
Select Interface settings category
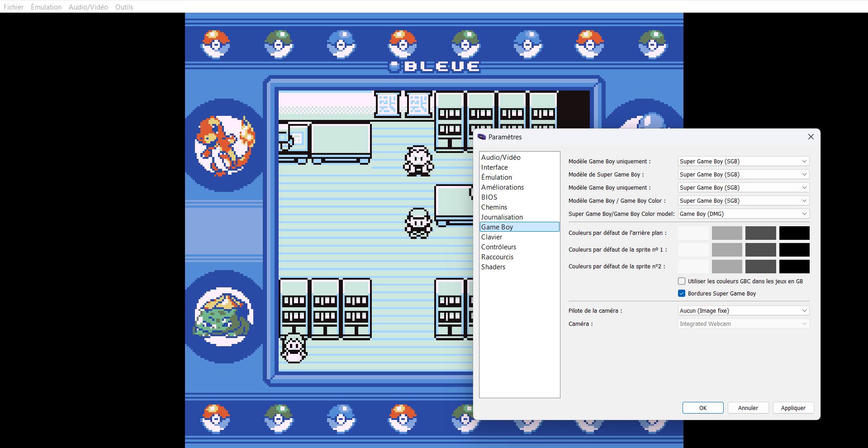[519, 167]
